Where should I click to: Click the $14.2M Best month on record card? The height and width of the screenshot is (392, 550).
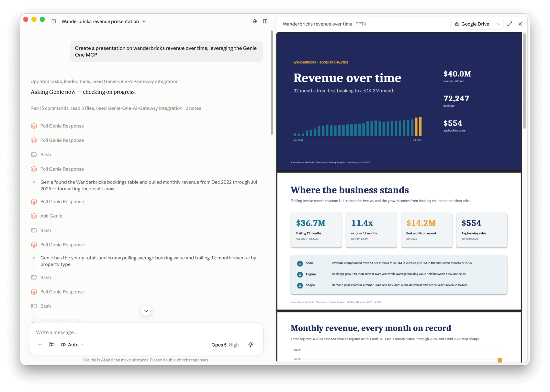tap(426, 230)
